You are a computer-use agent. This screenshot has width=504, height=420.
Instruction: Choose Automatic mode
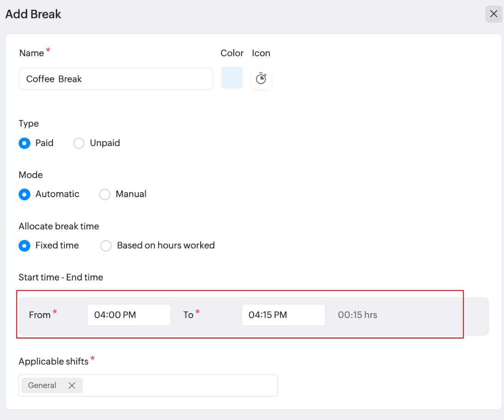click(25, 194)
